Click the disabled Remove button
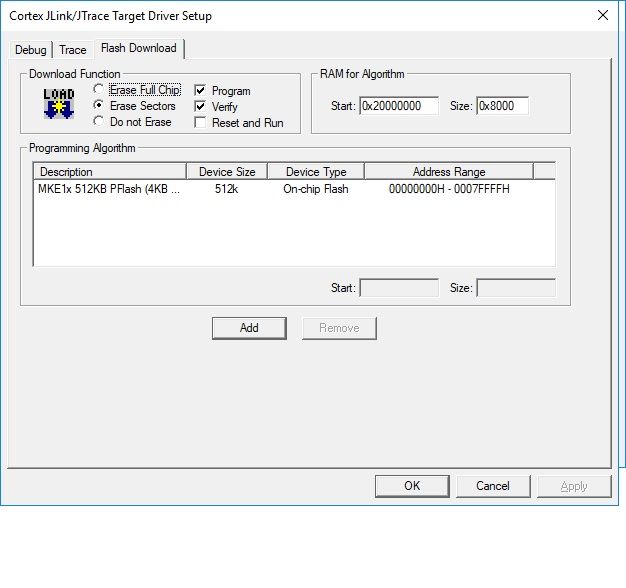The width and height of the screenshot is (626, 588). click(339, 328)
